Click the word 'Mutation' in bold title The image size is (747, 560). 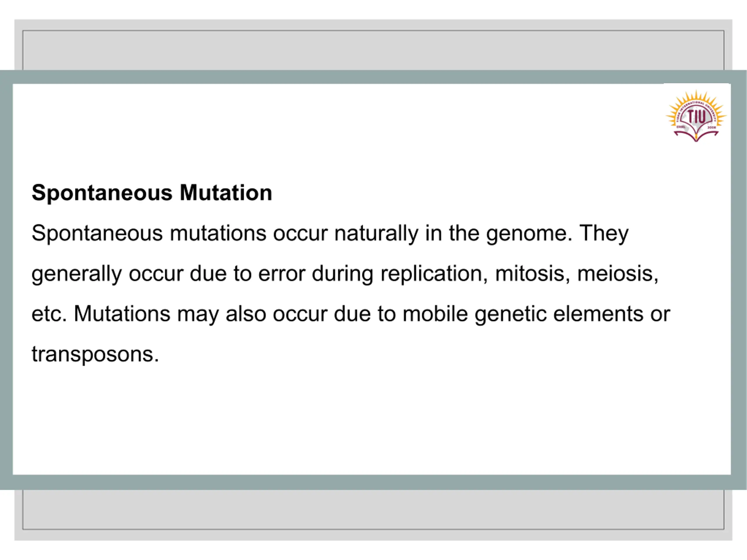point(226,193)
